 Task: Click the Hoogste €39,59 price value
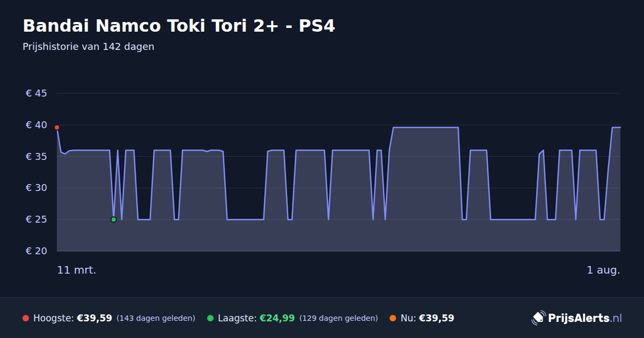94,318
